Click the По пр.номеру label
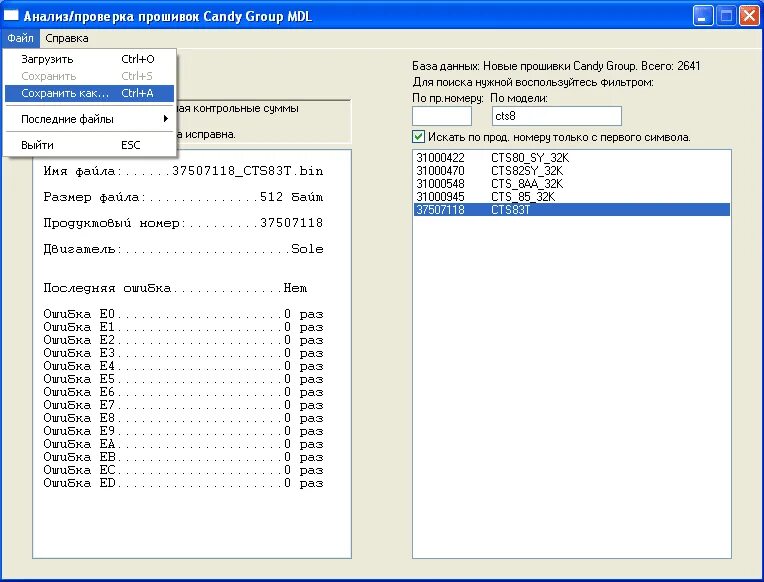Image resolution: width=764 pixels, height=582 pixels. [447, 98]
